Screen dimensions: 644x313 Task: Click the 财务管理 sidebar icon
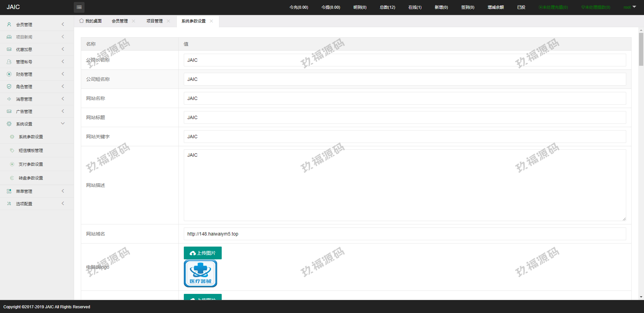click(9, 74)
